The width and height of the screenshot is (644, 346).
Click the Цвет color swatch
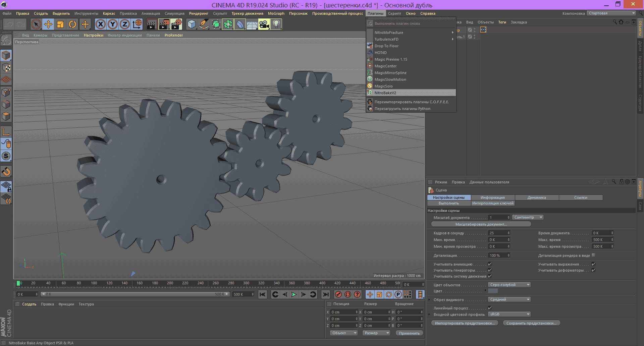pos(493,291)
